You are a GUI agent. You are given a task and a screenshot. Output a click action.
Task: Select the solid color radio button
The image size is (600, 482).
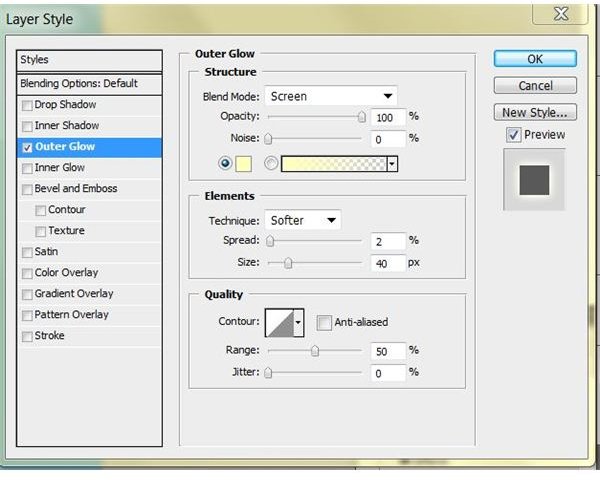(x=225, y=163)
